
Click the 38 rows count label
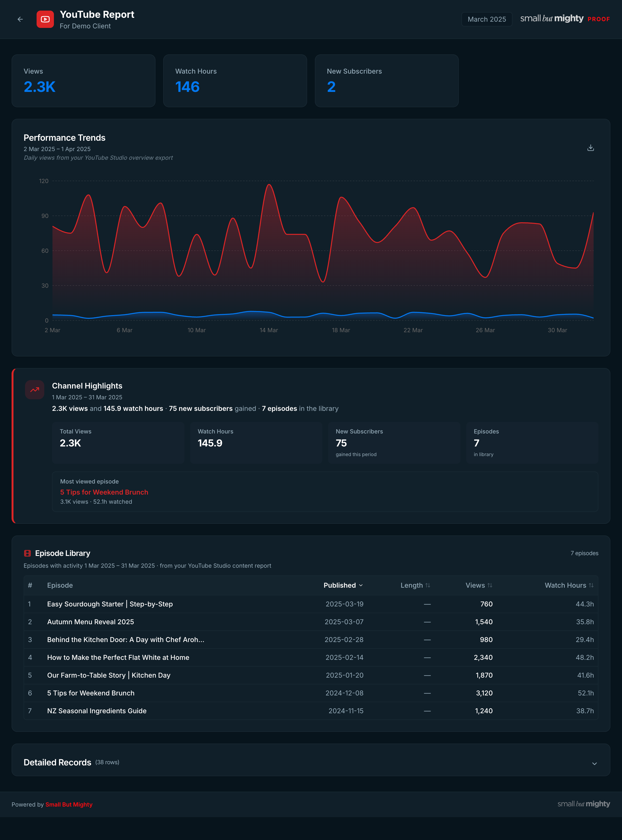tap(107, 762)
